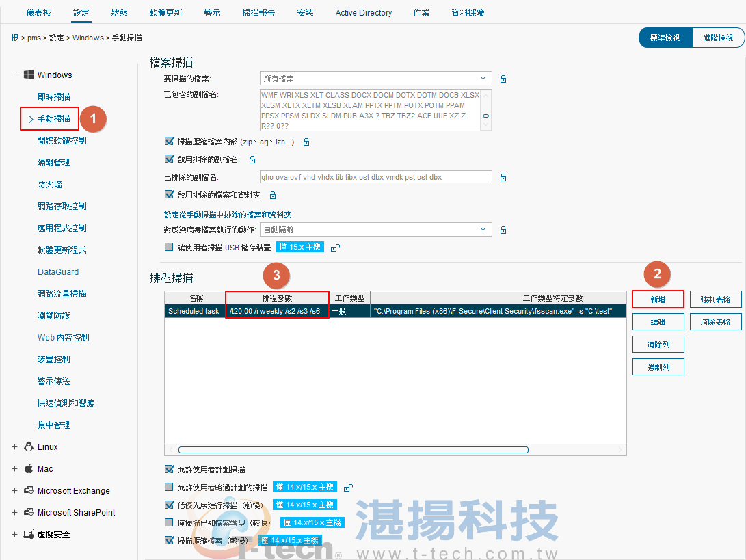Click lock icon beside 對感染病毒檔案執行的動作
The height and width of the screenshot is (560, 746).
(503, 230)
